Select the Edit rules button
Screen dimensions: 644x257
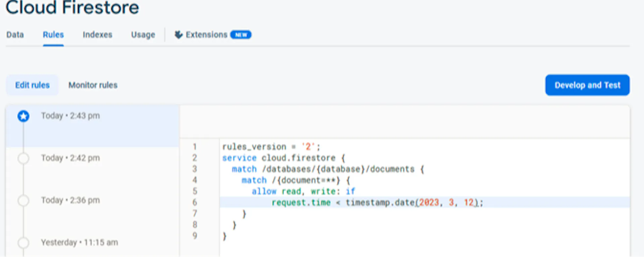(32, 85)
